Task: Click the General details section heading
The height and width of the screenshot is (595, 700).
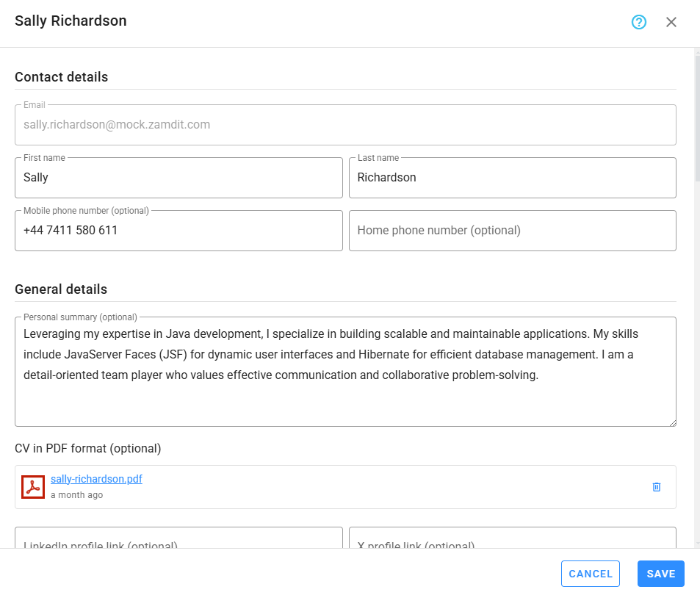Action: (x=61, y=289)
